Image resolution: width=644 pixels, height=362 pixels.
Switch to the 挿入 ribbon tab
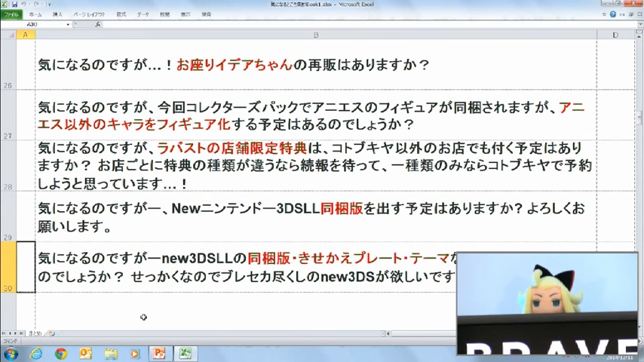tap(57, 14)
